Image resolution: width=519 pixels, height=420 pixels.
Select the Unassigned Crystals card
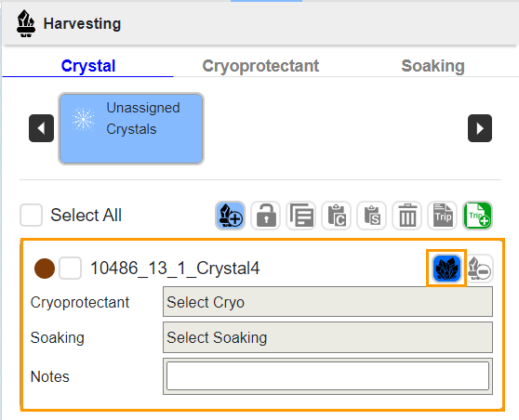click(131, 128)
